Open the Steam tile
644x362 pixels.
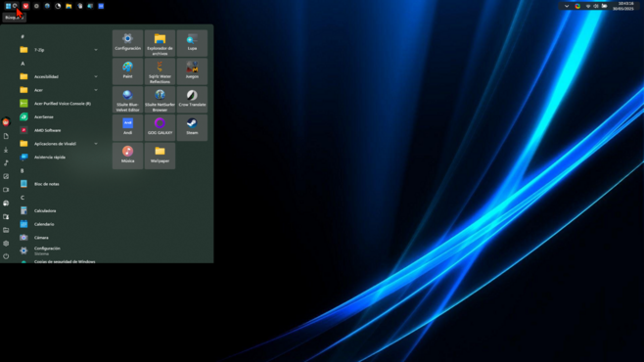point(192,127)
